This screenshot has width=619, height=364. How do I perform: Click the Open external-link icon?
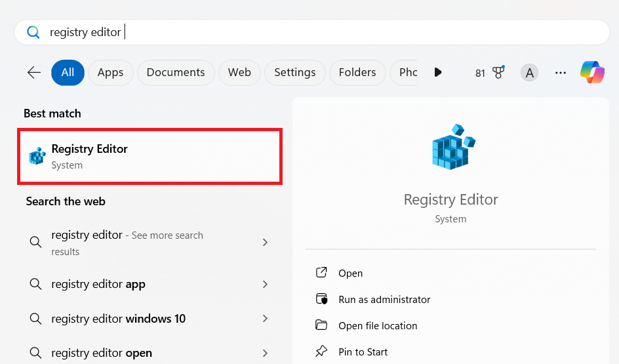pos(321,272)
